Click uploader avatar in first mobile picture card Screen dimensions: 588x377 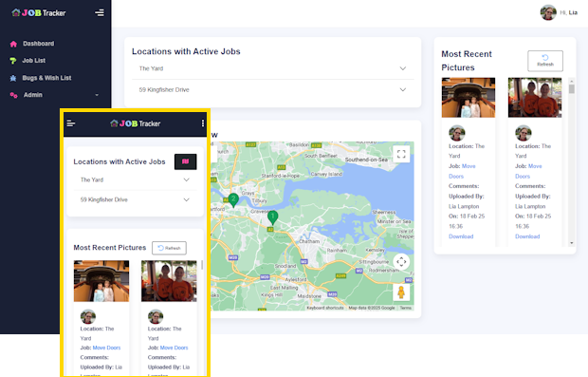coord(88,316)
